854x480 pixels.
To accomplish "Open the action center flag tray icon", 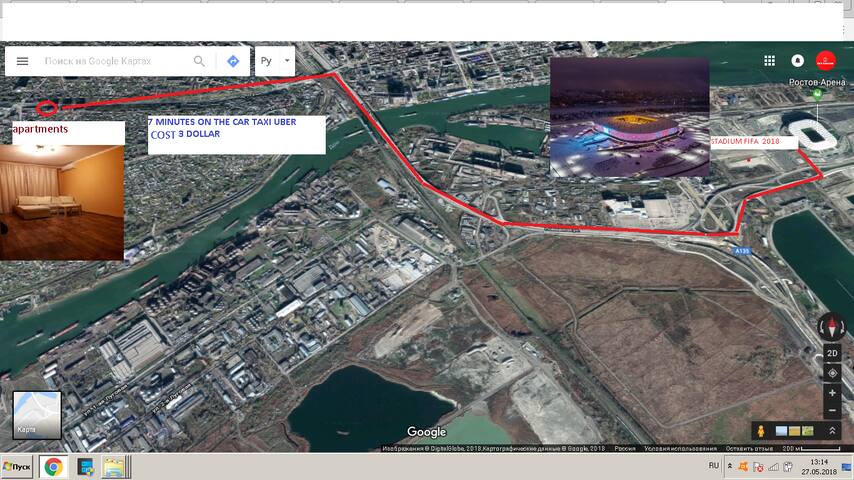I will point(758,466).
